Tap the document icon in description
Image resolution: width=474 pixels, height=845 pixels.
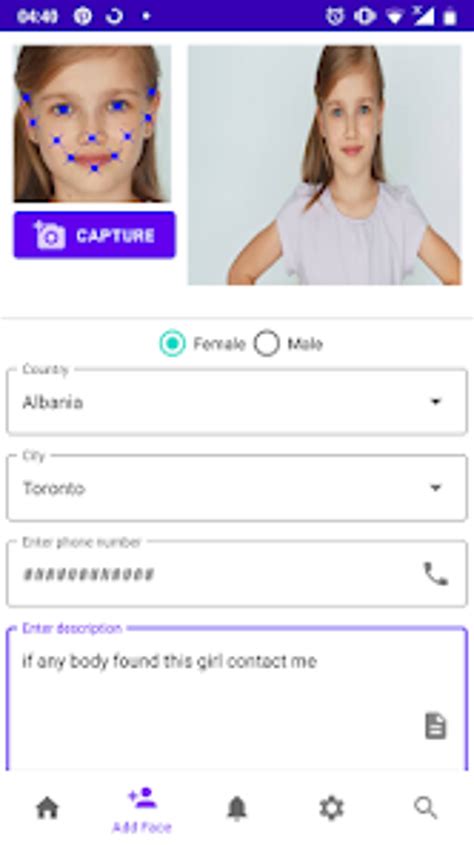(436, 726)
